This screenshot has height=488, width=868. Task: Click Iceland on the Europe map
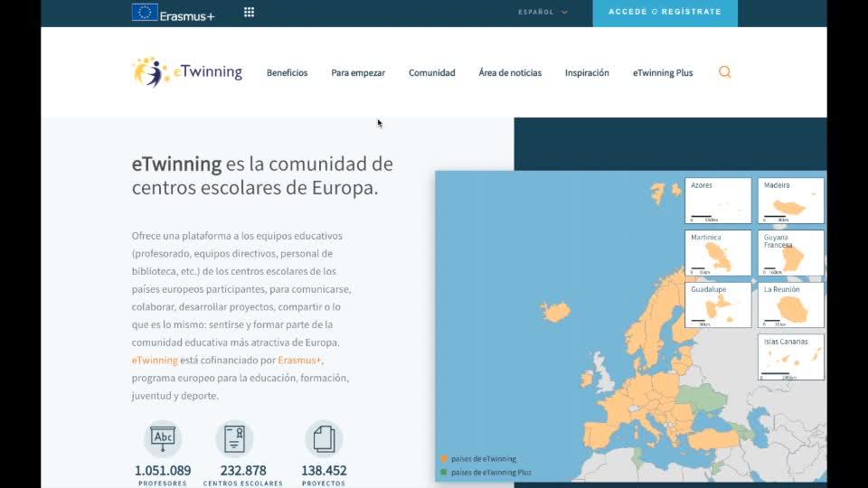555,312
